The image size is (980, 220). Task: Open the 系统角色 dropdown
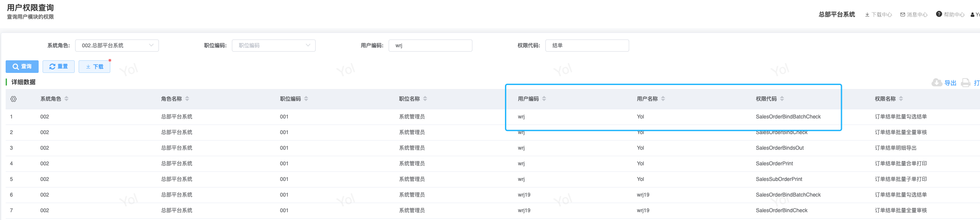[x=117, y=46]
